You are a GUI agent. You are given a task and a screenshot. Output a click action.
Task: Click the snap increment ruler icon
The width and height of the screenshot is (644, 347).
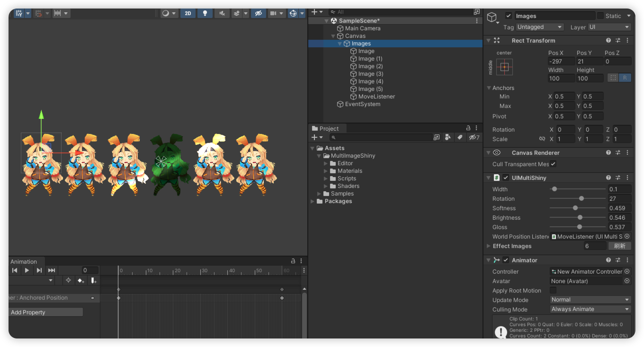click(57, 13)
